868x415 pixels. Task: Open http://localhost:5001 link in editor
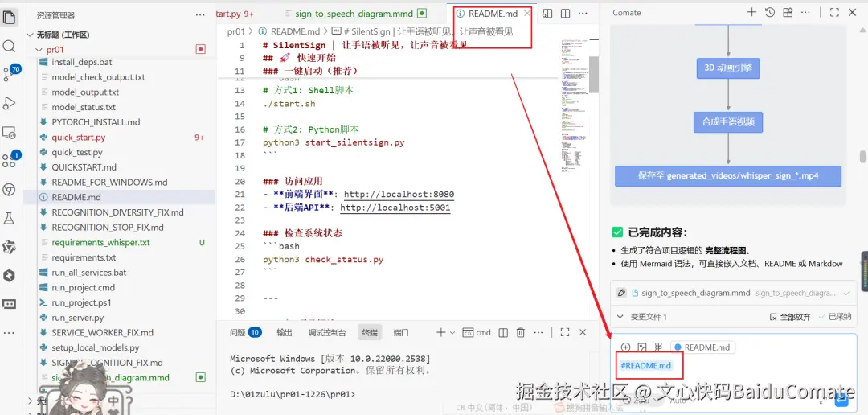(x=395, y=207)
